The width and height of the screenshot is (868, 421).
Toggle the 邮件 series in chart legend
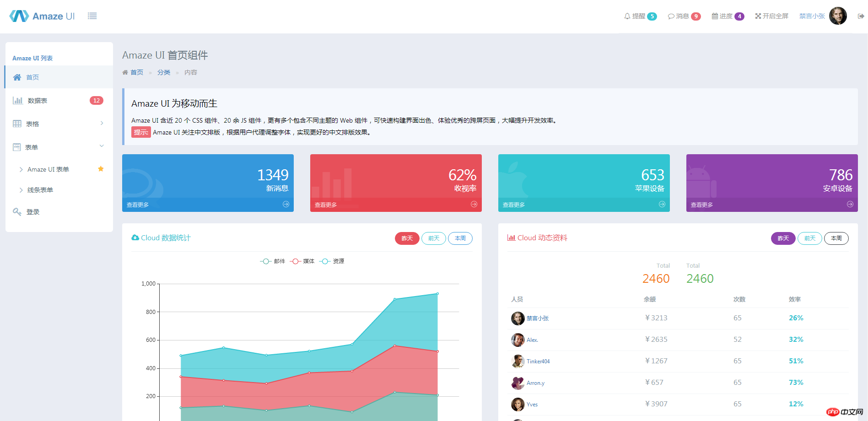273,261
